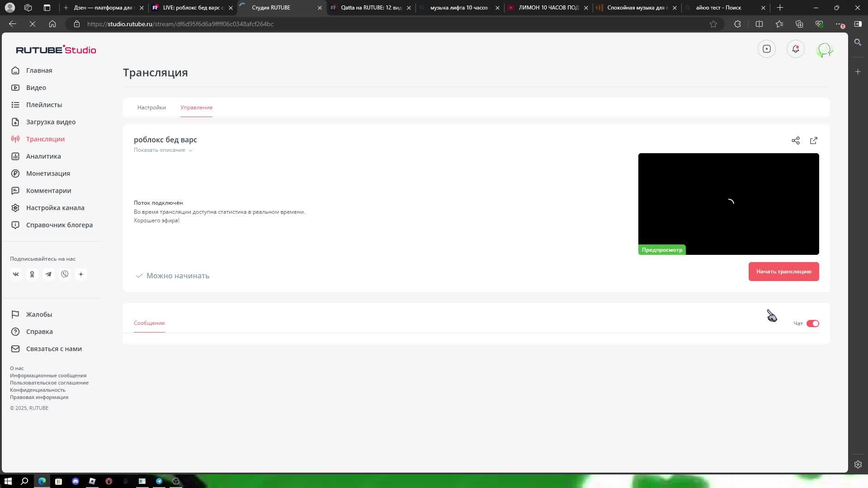
Task: Open the Telegram social link icon
Action: pos(48,274)
